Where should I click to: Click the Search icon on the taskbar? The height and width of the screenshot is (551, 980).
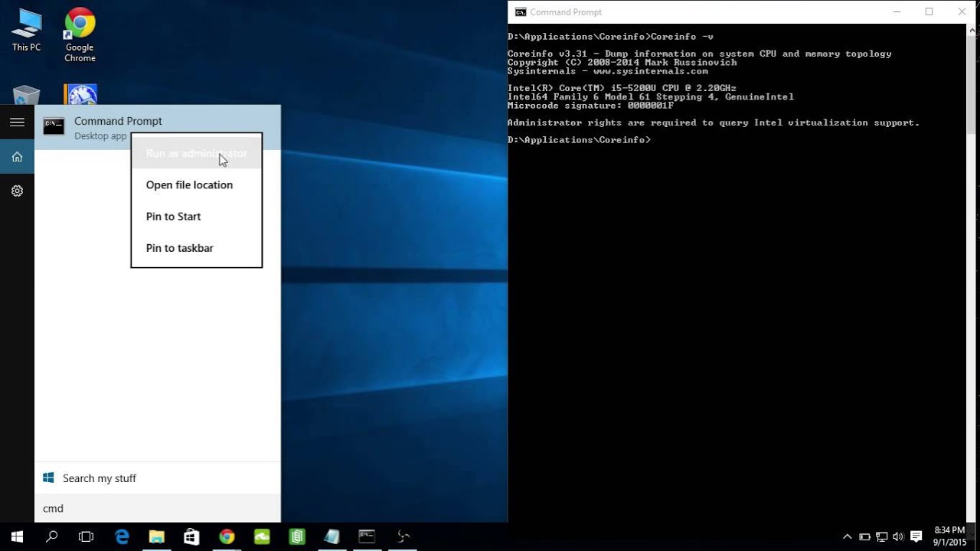(x=51, y=536)
